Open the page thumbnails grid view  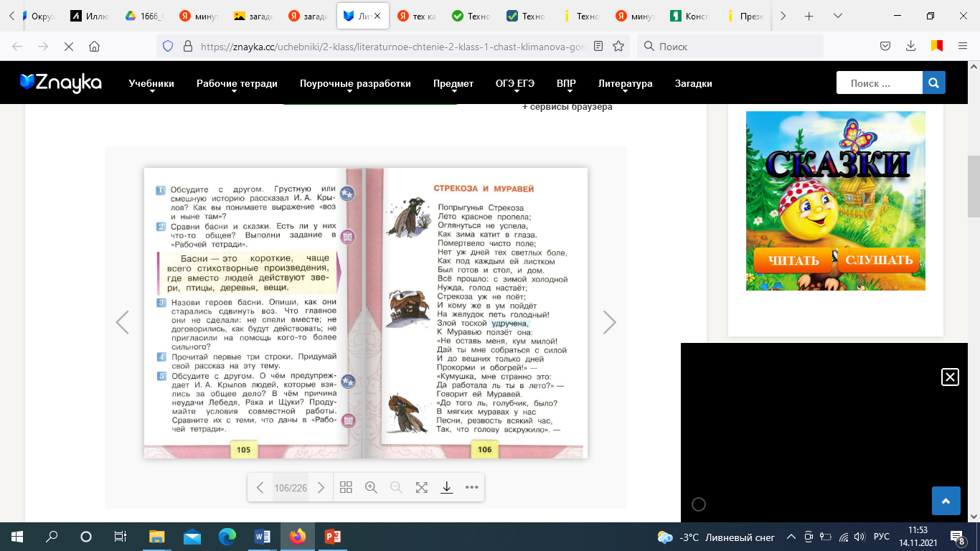coord(346,488)
